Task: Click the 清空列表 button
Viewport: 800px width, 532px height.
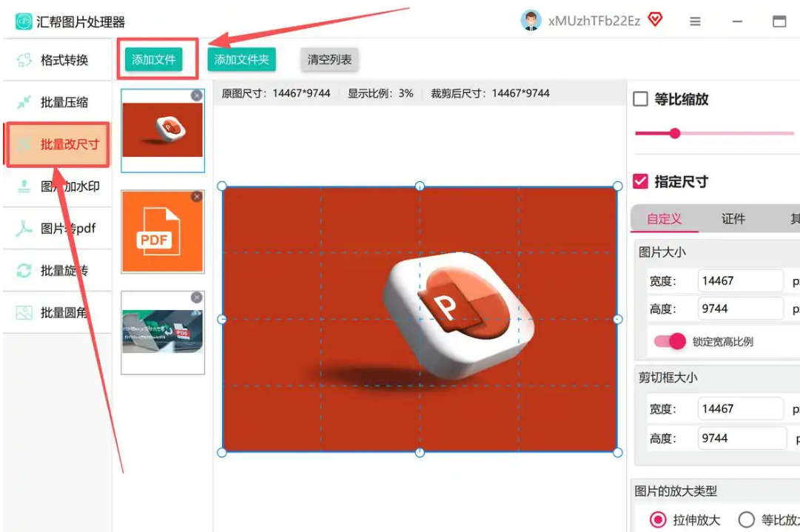Action: 329,60
